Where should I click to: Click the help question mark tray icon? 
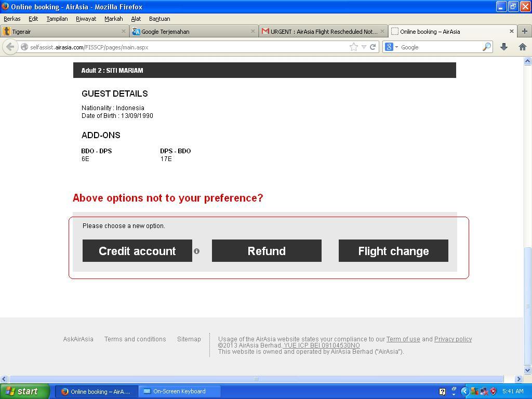click(x=442, y=392)
